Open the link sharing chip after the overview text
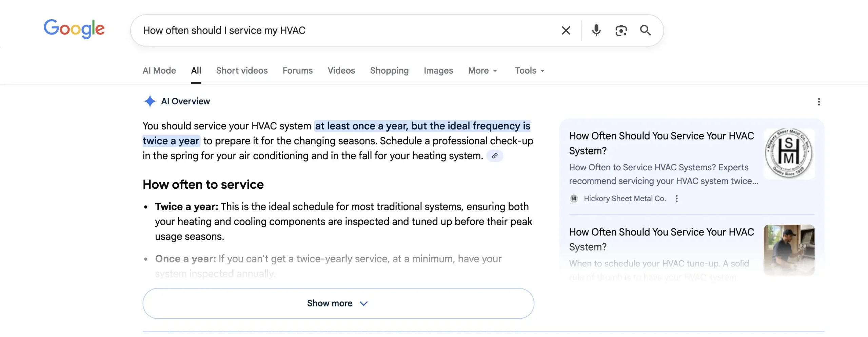Screen dimensions: 868x337 [494, 156]
